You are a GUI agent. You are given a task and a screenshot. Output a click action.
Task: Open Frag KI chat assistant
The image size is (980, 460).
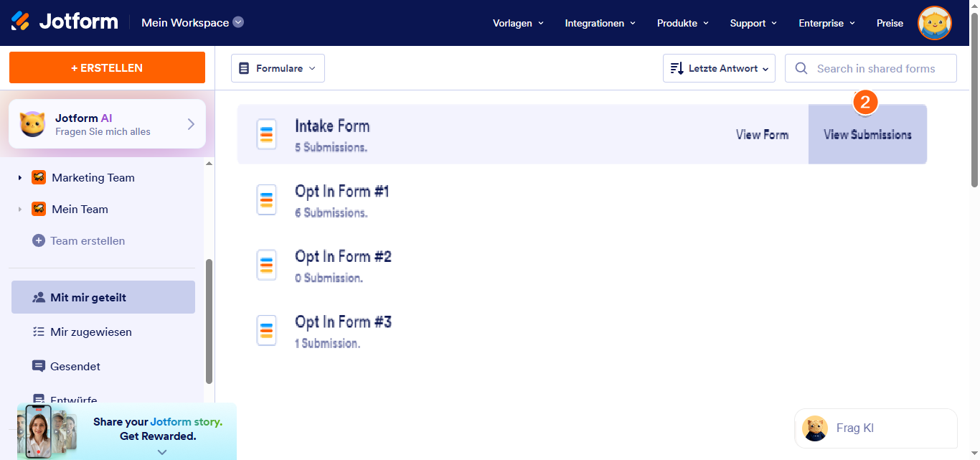pyautogui.click(x=875, y=428)
